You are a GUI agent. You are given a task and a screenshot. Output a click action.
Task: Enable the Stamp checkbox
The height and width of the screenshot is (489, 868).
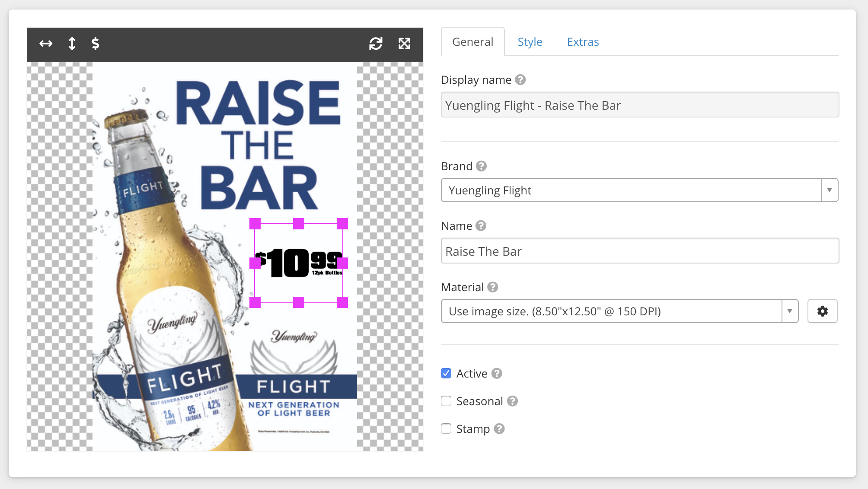click(446, 429)
